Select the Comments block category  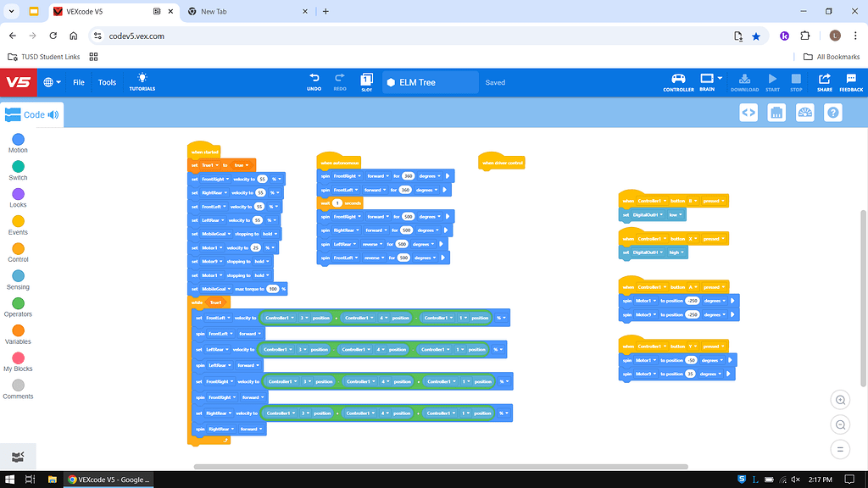(x=18, y=389)
